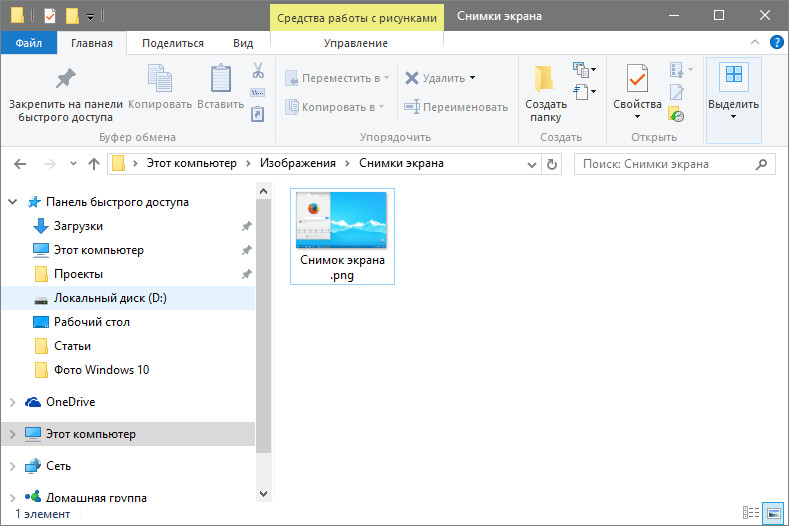Click the Create folder icon
This screenshot has width=789, height=526.
(x=545, y=80)
